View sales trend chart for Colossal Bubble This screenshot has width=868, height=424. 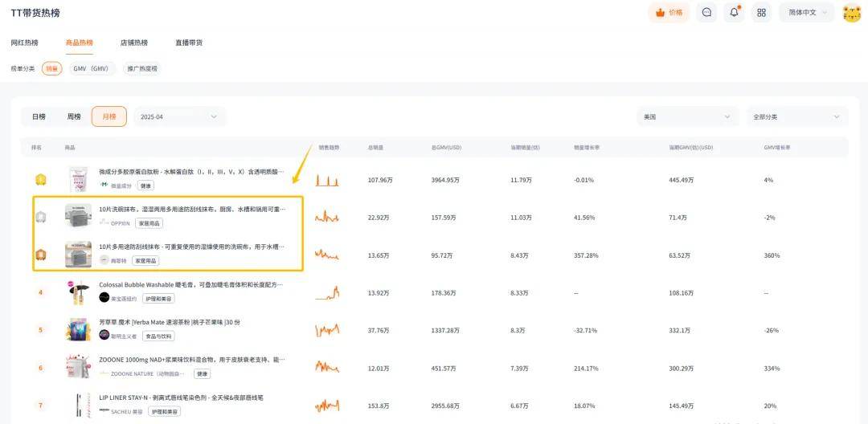(327, 293)
